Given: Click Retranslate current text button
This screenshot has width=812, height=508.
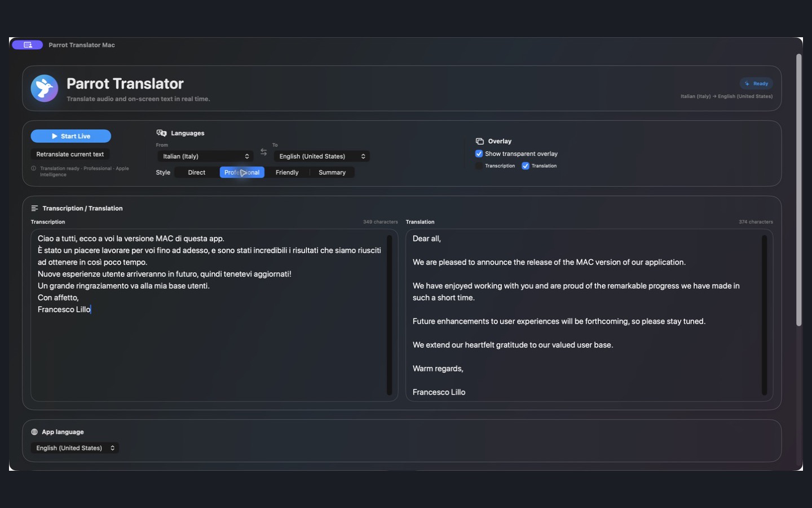Looking at the screenshot, I should pyautogui.click(x=70, y=154).
